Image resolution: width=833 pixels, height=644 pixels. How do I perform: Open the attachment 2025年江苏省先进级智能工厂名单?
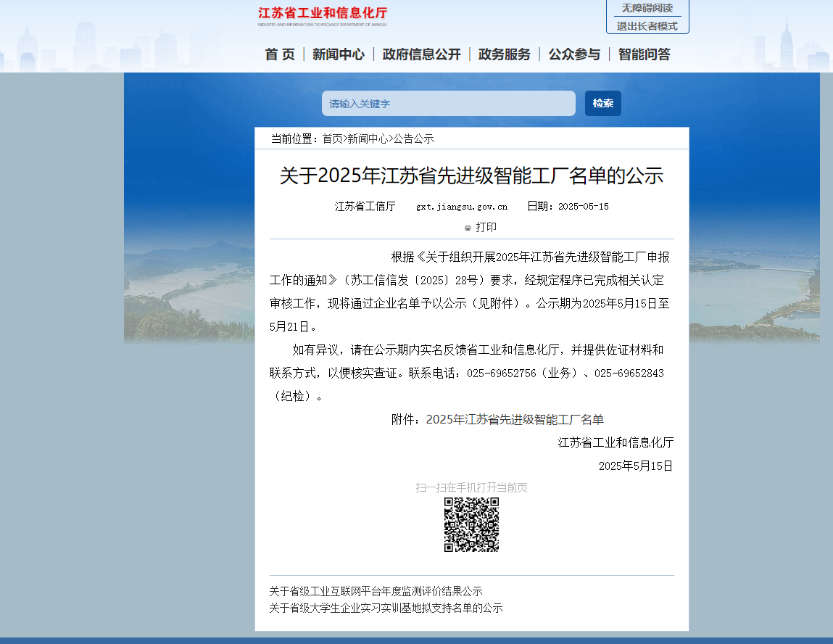[515, 419]
